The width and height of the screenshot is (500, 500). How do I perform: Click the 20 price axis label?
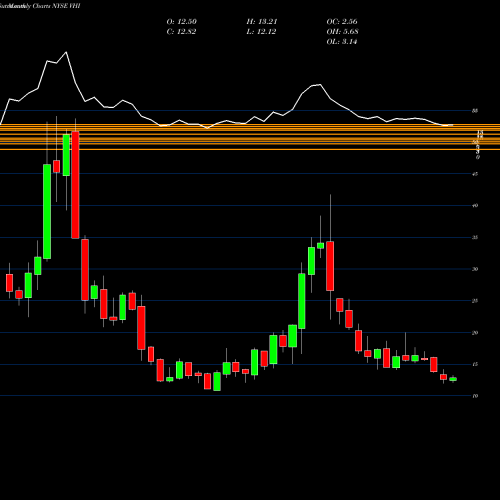(475, 333)
